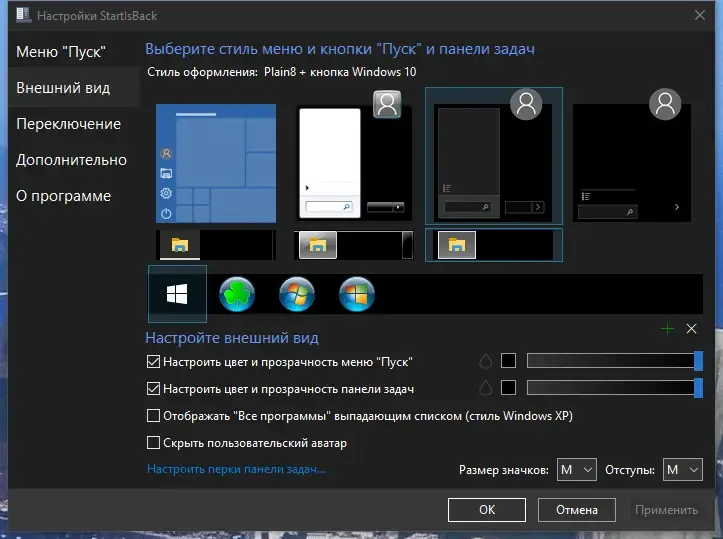
Task: Open the Отступы dropdown
Action: pos(682,470)
